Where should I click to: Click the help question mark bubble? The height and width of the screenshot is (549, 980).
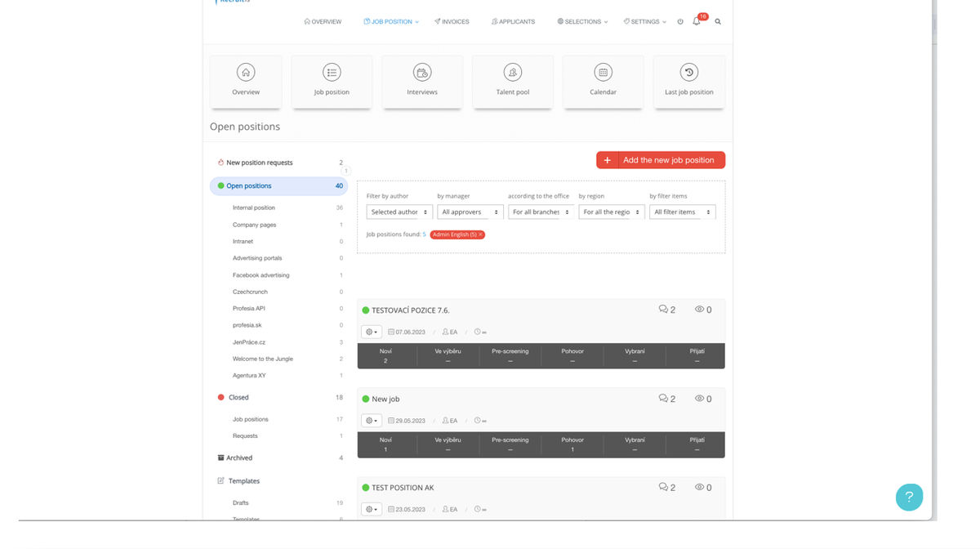pyautogui.click(x=909, y=497)
